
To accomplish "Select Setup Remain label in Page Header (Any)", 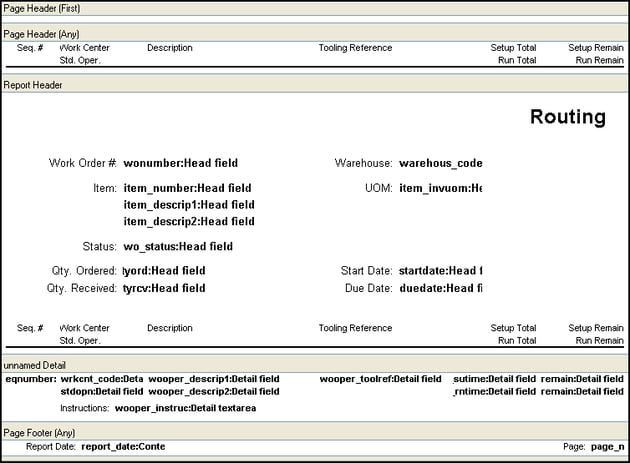I will click(596, 47).
